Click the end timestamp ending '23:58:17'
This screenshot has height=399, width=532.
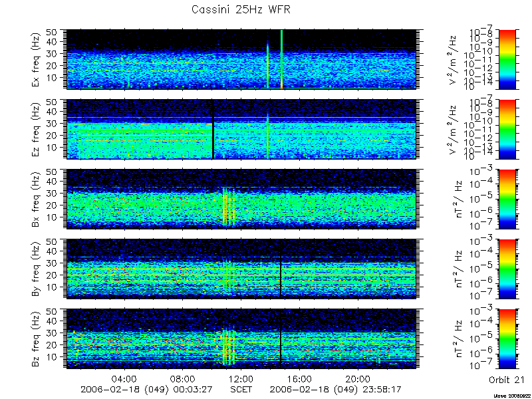pyautogui.click(x=336, y=389)
